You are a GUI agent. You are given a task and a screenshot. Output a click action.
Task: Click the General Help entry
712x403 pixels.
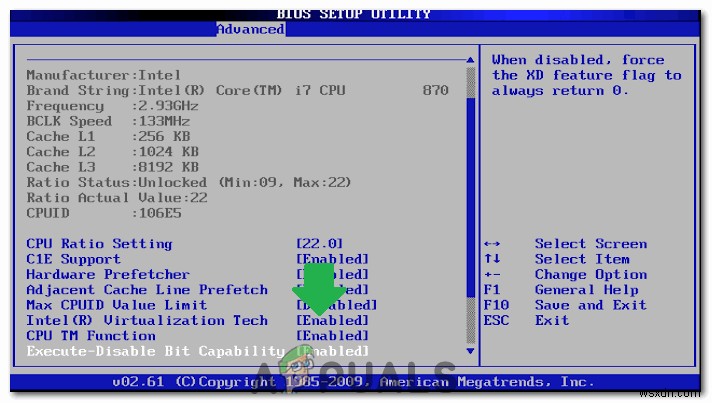(x=587, y=290)
